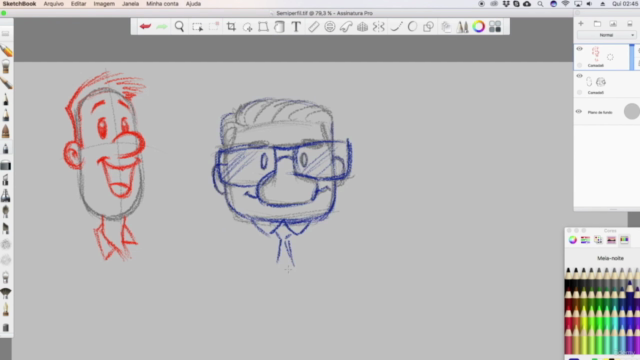
Task: Click the clock showing Qui 02:45
Action: [624, 4]
